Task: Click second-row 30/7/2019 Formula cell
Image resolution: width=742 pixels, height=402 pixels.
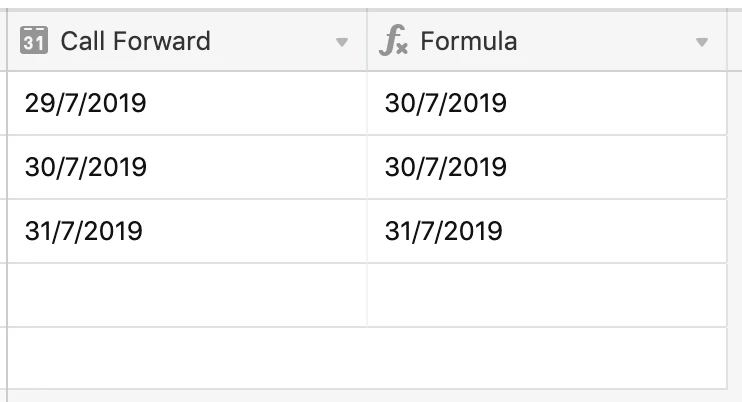Action: [x=547, y=167]
